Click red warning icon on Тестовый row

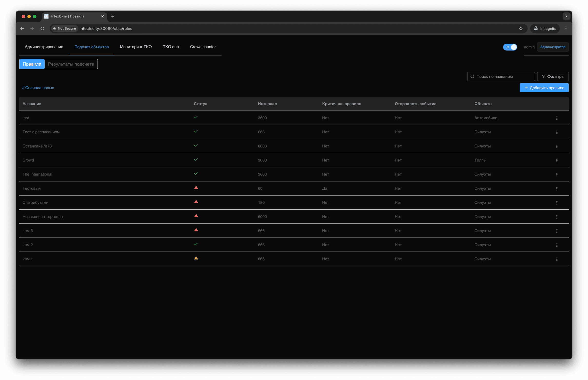[x=196, y=188]
